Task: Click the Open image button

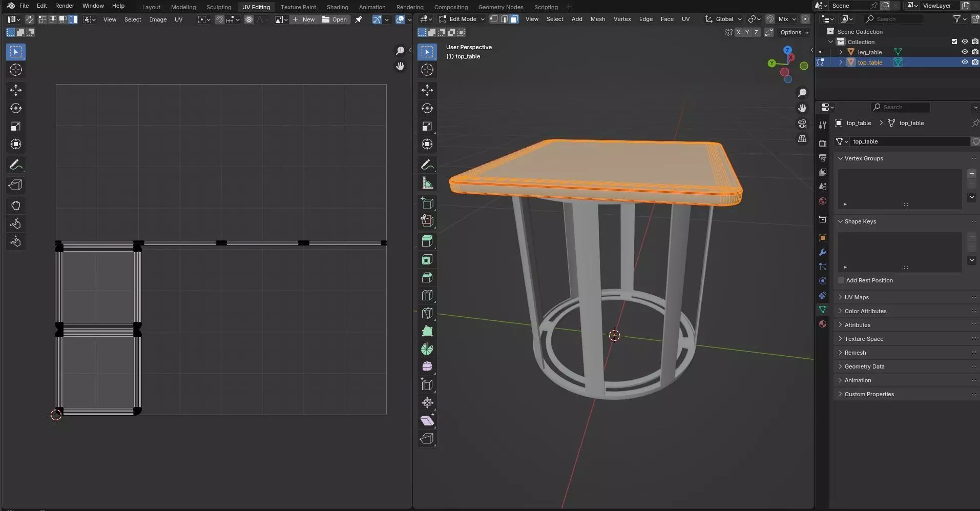Action: (x=335, y=19)
